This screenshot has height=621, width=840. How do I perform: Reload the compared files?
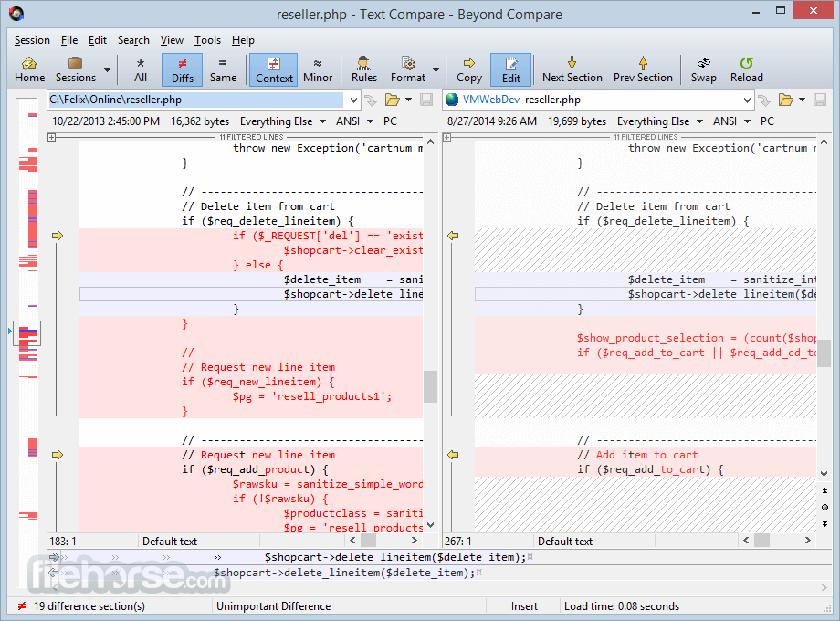[x=746, y=69]
